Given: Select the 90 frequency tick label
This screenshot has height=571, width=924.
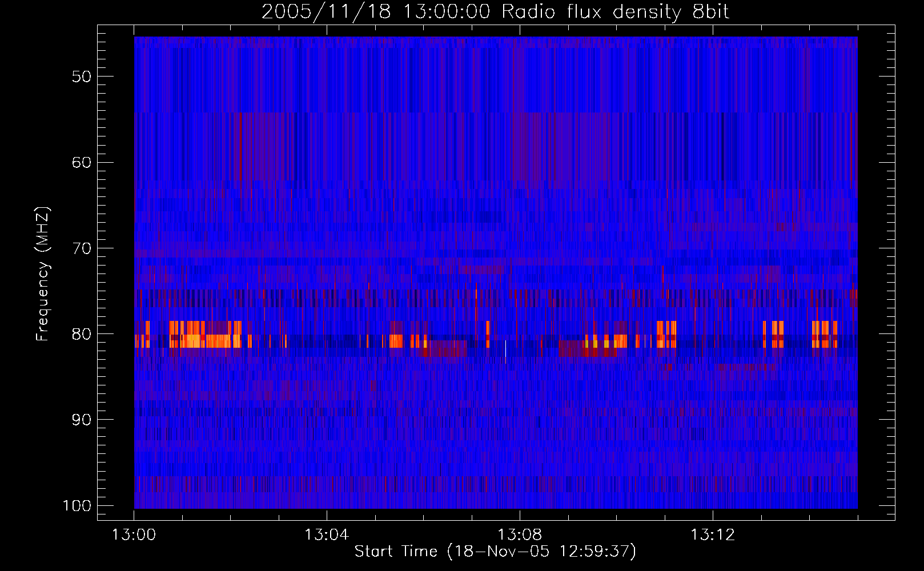Looking at the screenshot, I should [82, 420].
